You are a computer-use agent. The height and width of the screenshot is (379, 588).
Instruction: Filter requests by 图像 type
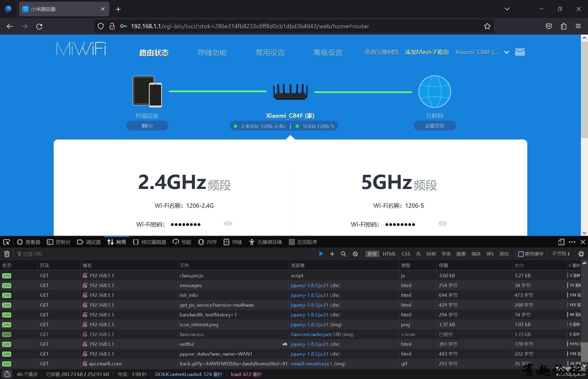(x=461, y=254)
